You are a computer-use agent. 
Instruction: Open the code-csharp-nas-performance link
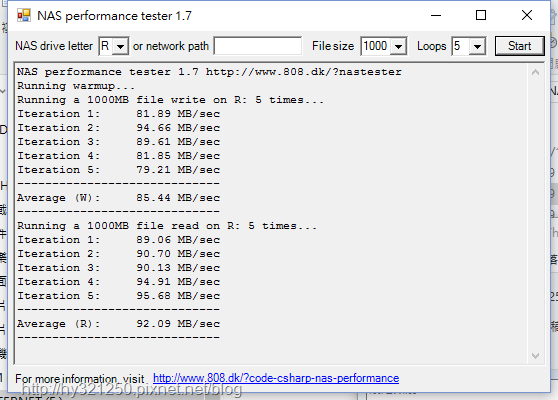pyautogui.click(x=276, y=378)
